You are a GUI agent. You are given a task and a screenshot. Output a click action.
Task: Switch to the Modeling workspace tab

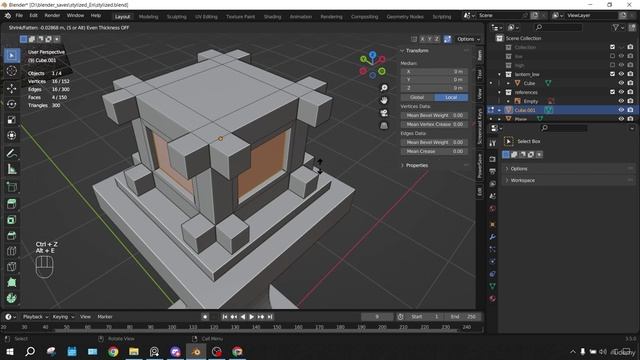[148, 17]
